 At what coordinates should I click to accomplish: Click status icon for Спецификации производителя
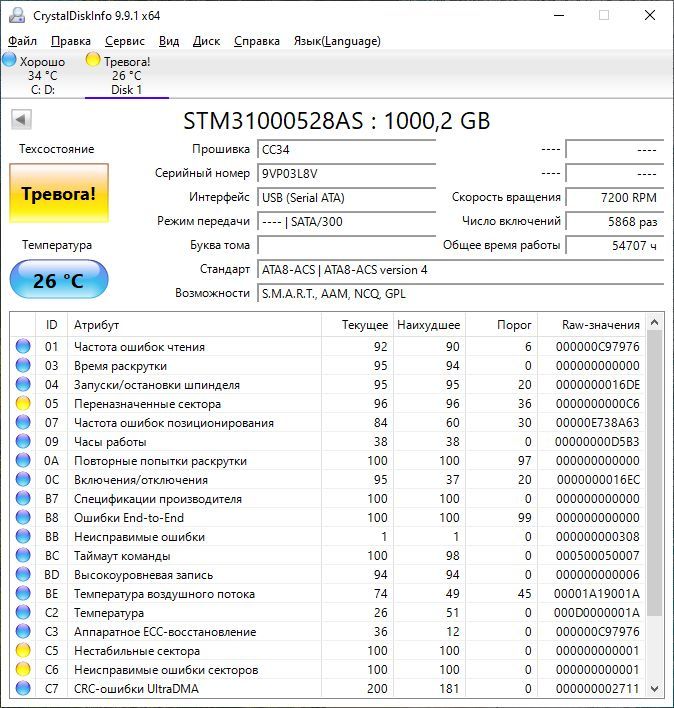pyautogui.click(x=23, y=498)
